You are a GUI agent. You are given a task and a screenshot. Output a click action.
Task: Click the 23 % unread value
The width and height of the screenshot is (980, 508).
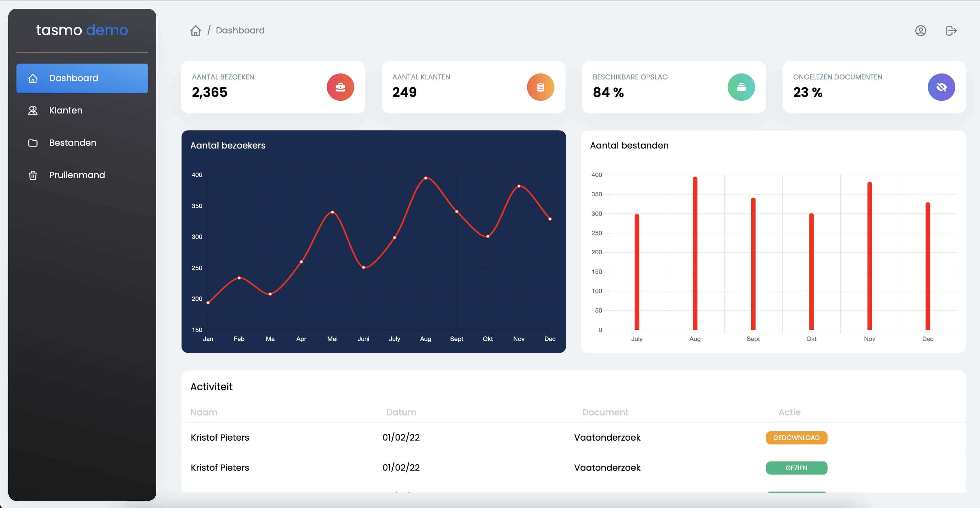click(x=808, y=92)
